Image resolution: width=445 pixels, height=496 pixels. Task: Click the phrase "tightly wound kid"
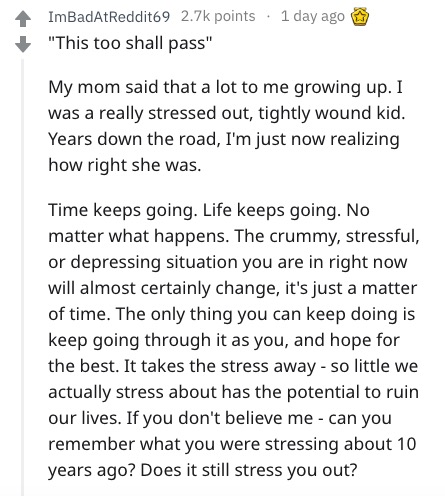click(329, 113)
